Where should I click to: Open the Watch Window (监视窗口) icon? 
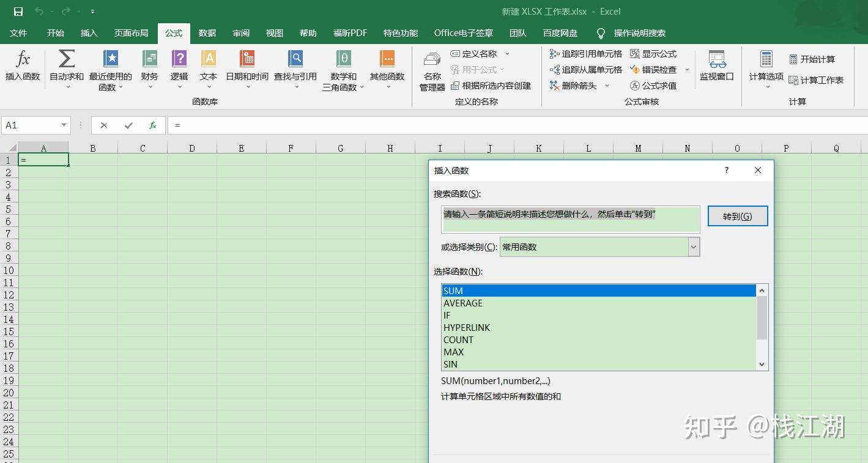tap(717, 59)
